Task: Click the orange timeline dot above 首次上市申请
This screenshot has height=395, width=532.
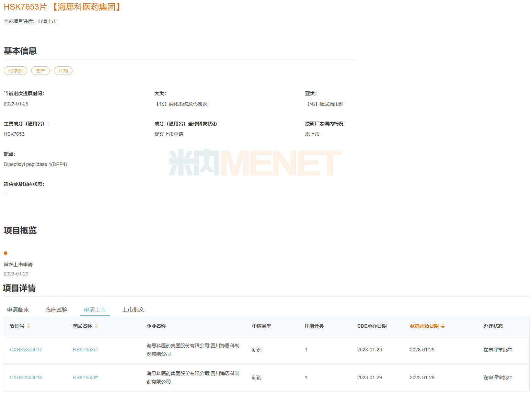Action: (5, 253)
